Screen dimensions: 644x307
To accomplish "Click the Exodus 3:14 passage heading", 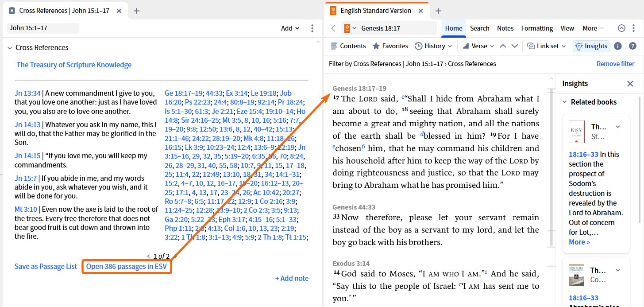I will click(351, 263).
